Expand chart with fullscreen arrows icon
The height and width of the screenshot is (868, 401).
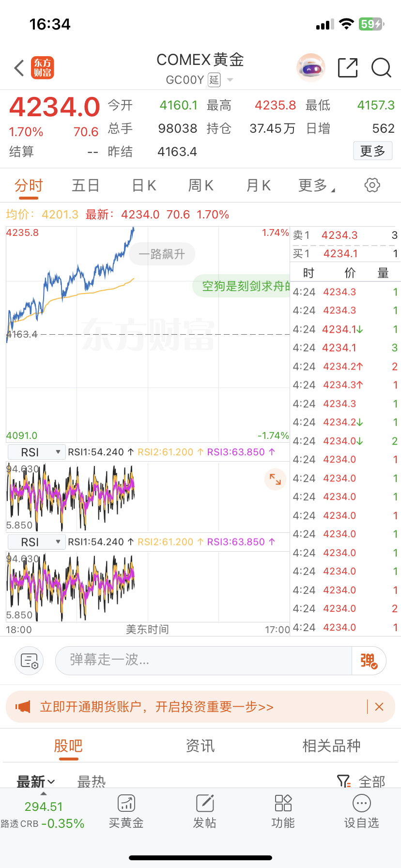(275, 479)
